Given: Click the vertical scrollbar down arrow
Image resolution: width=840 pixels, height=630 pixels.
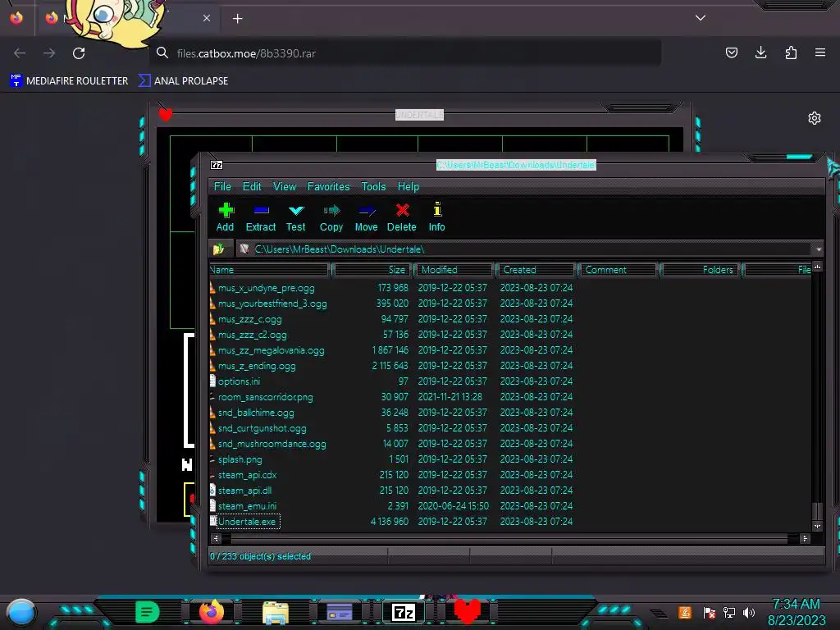Looking at the screenshot, I should click(x=817, y=527).
